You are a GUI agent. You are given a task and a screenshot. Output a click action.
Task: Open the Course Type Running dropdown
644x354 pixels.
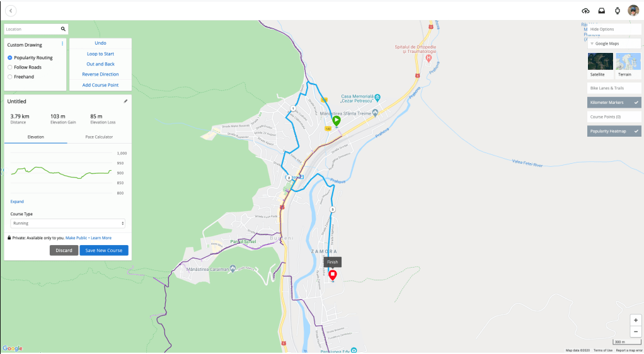point(68,224)
